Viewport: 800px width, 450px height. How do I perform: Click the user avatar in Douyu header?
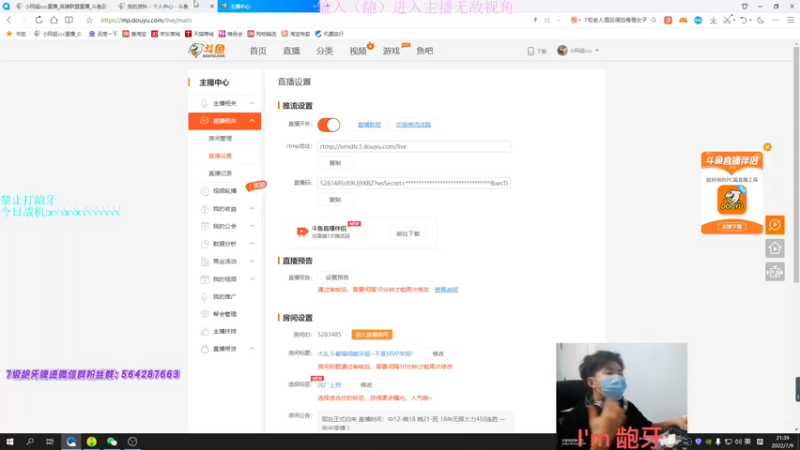[x=562, y=51]
